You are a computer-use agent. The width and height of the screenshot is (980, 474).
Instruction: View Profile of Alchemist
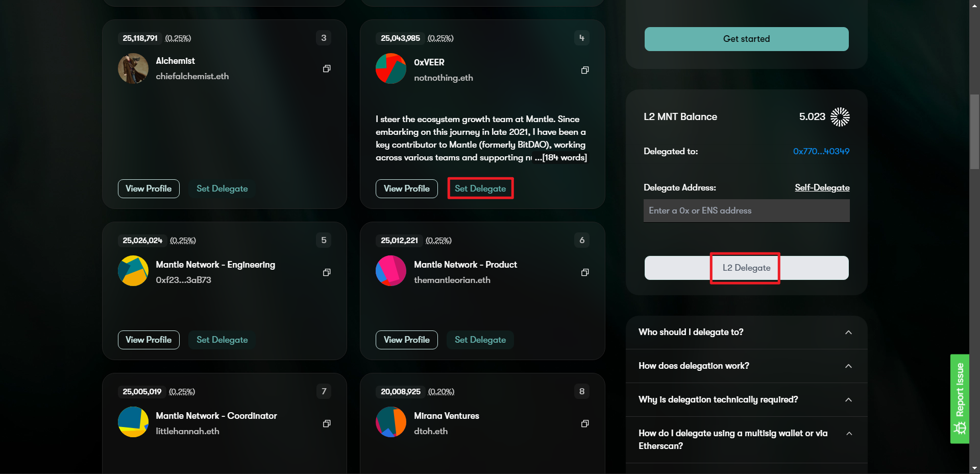point(149,188)
